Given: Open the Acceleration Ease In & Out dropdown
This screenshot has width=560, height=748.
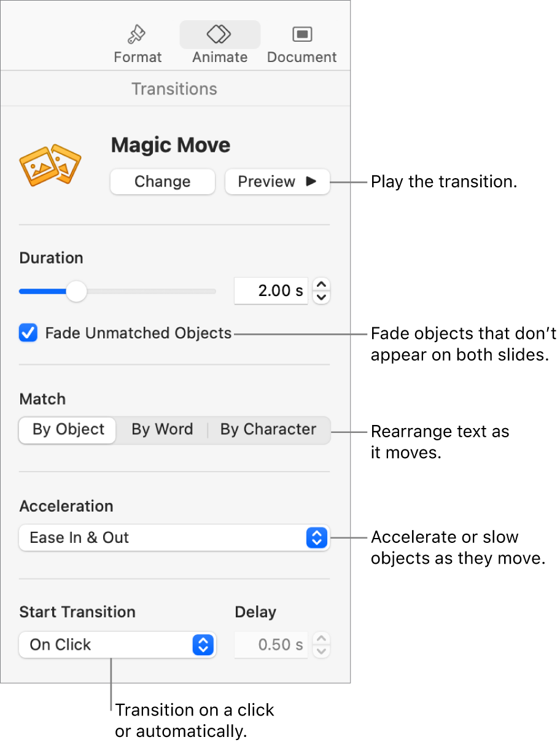Looking at the screenshot, I should tap(174, 537).
